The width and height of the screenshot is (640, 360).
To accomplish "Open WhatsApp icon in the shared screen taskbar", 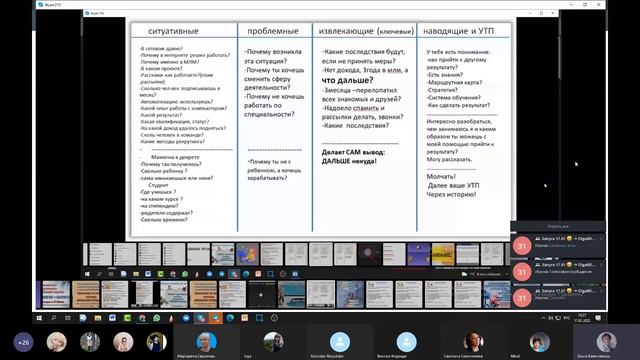I will coord(185,274).
